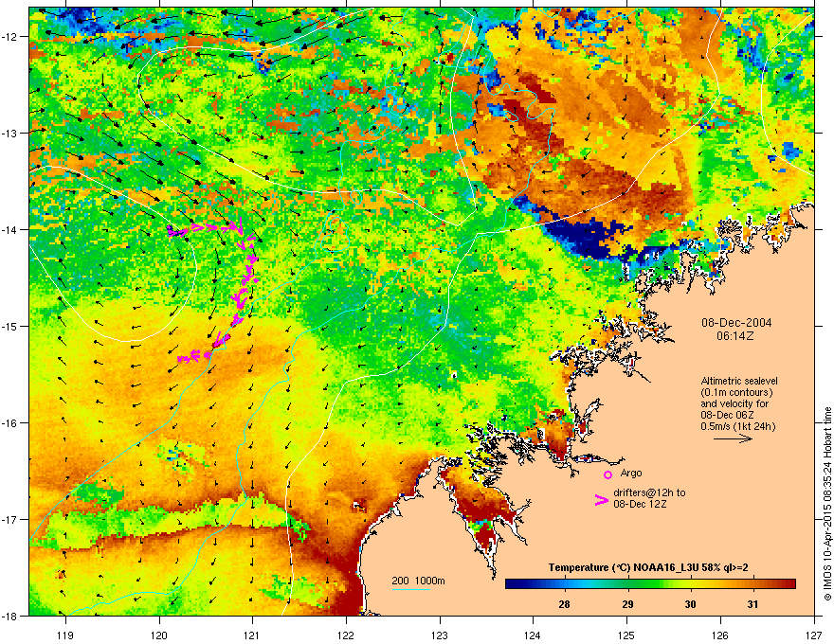Click the '0.5m/s (1kt 24h)' scale text

pos(737,426)
